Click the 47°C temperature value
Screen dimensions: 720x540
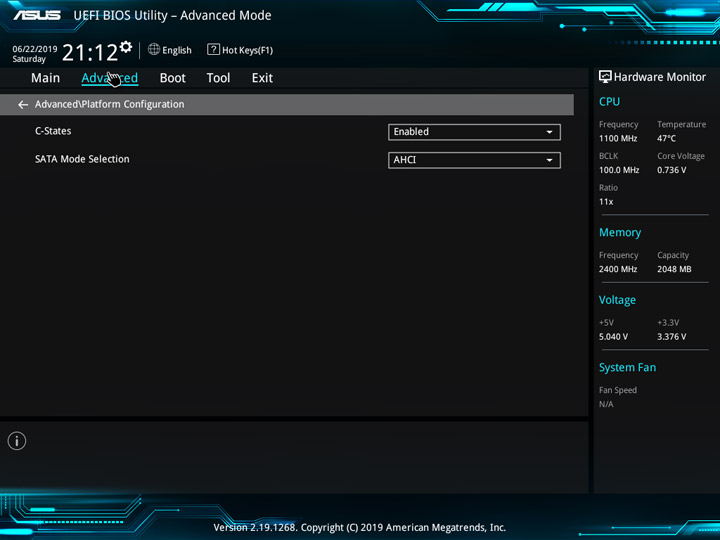point(666,138)
